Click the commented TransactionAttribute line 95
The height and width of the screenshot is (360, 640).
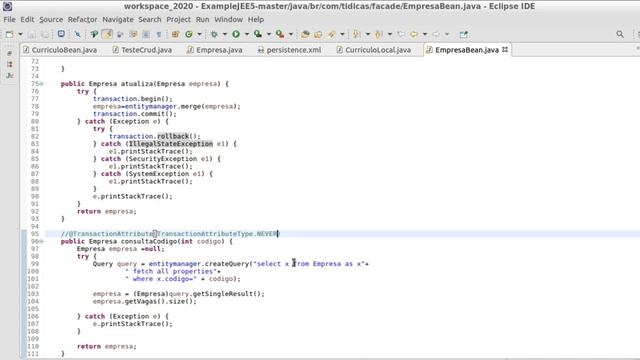(170, 234)
